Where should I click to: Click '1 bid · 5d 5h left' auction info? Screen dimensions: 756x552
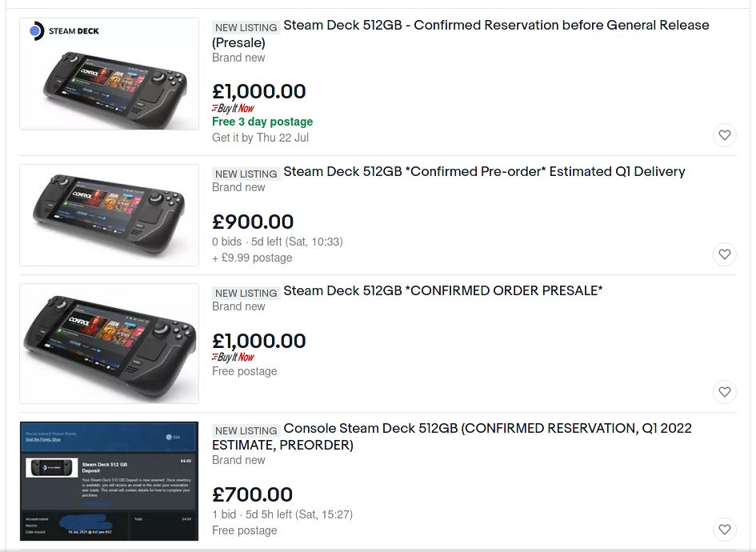[282, 514]
